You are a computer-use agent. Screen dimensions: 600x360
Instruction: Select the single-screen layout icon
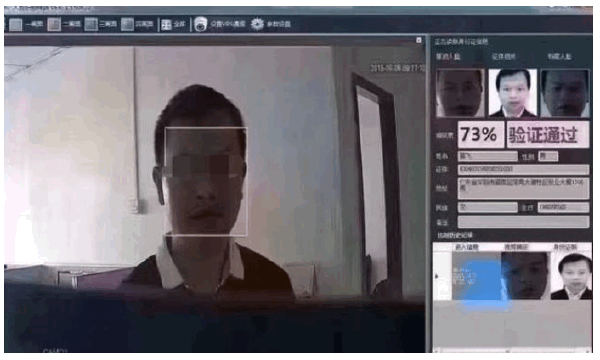point(16,24)
